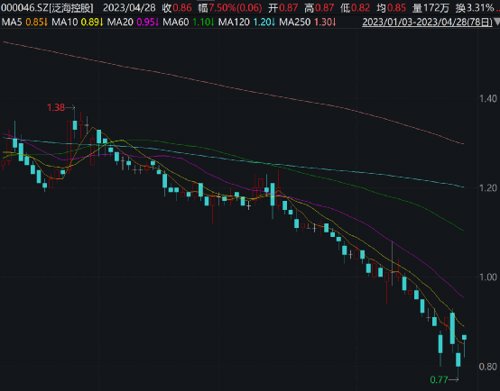Toggle the MA10 0.89 moving average label
500x391 pixels.
(78, 22)
